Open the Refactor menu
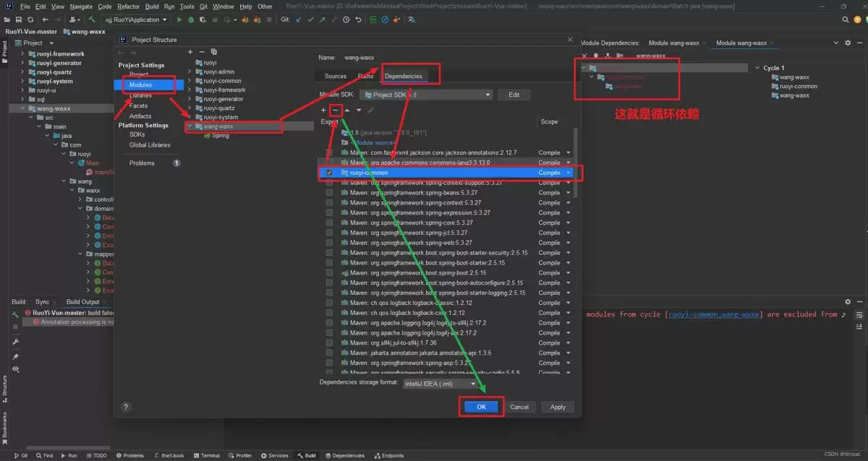 coord(128,7)
